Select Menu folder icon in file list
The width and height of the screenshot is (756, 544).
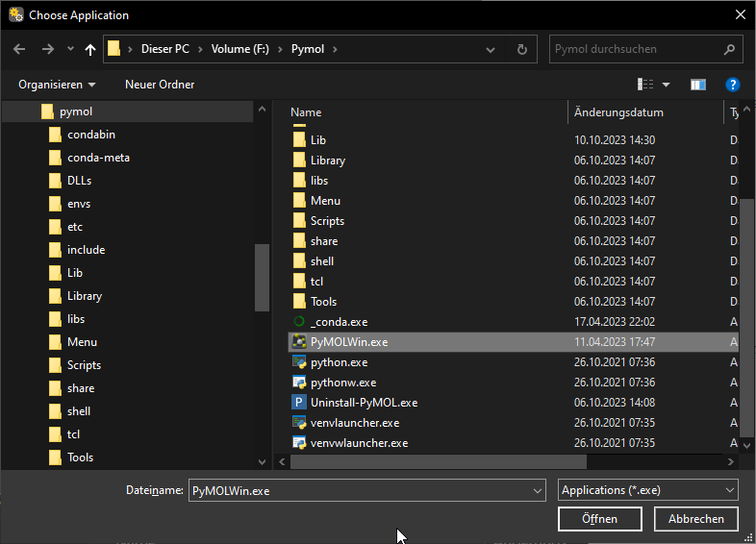(x=299, y=201)
